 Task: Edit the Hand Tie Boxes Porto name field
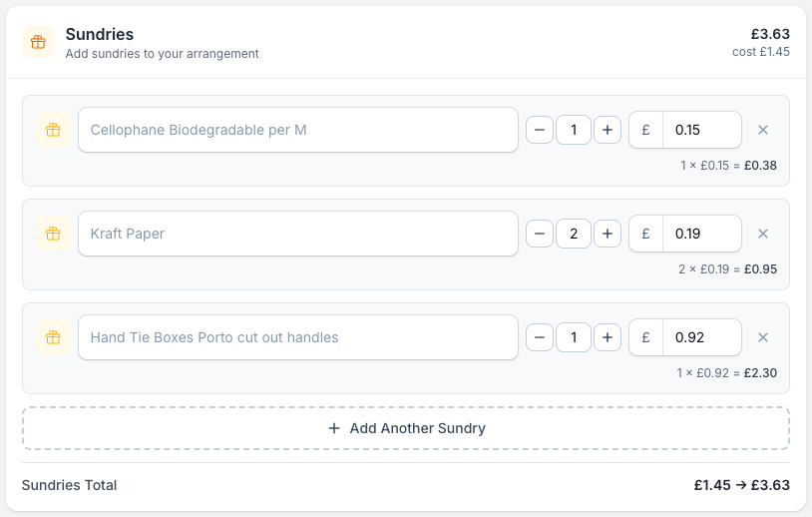coord(298,337)
